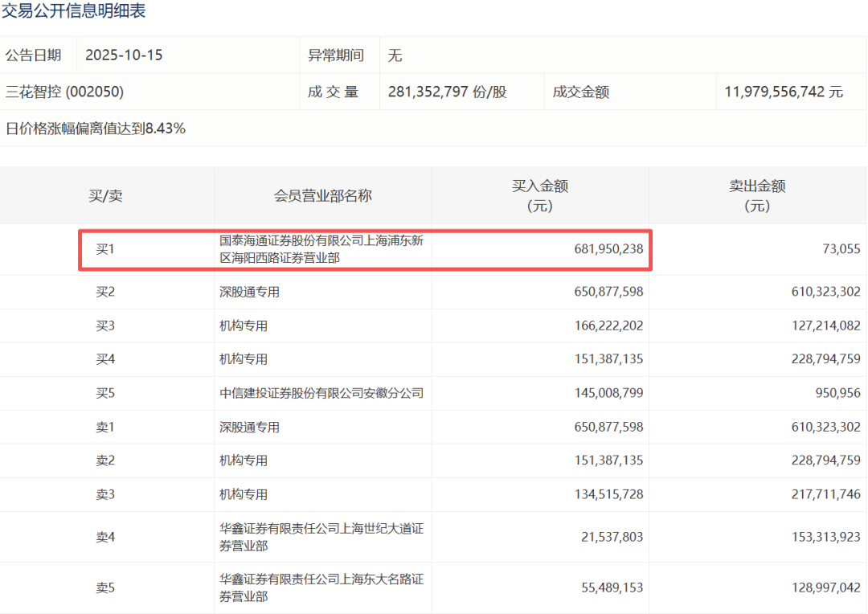Click the 卖1 row label

(105, 427)
